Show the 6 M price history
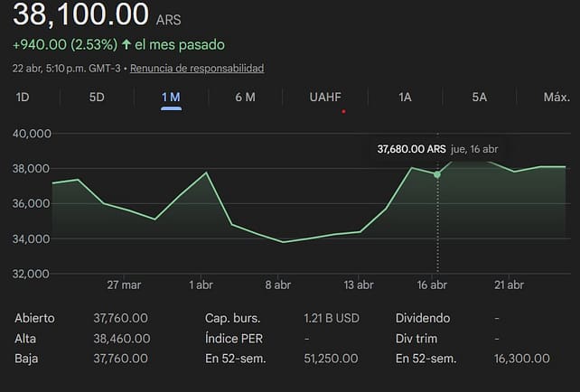Screen dimensions: 580x392 (245, 97)
